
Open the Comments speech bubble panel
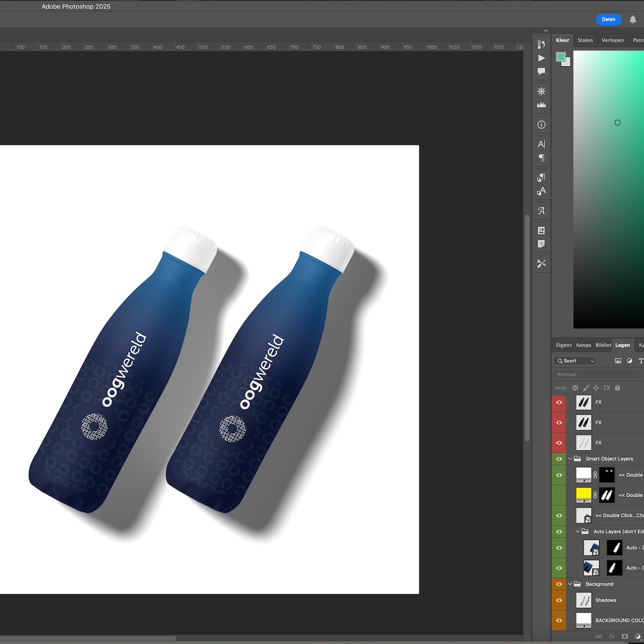coord(541,71)
